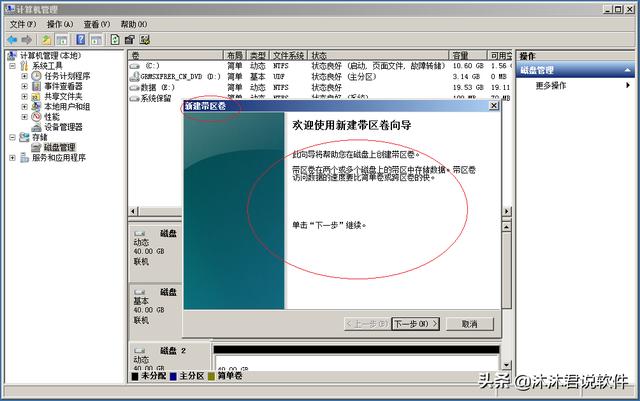Toggle the show/hide console tree toolbar icon
640x401 pixels.
[x=62, y=40]
